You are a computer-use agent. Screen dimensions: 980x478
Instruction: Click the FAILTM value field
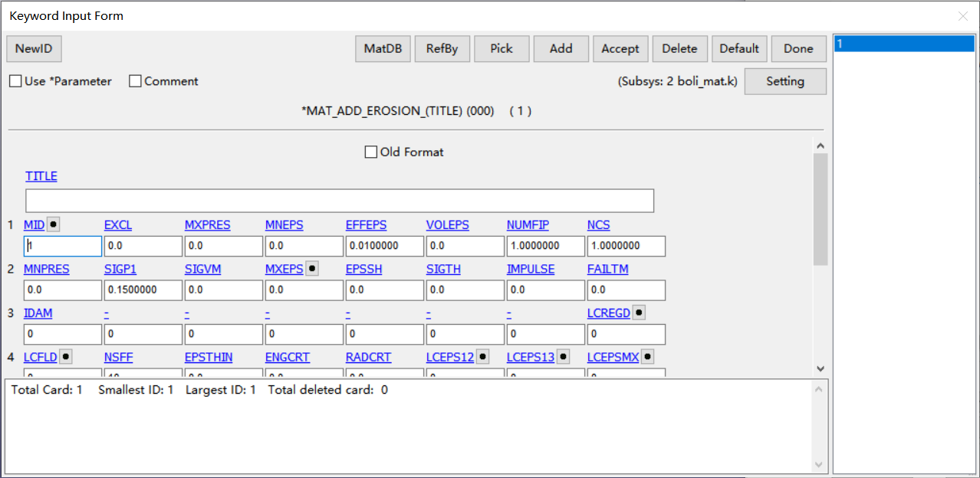click(x=626, y=290)
